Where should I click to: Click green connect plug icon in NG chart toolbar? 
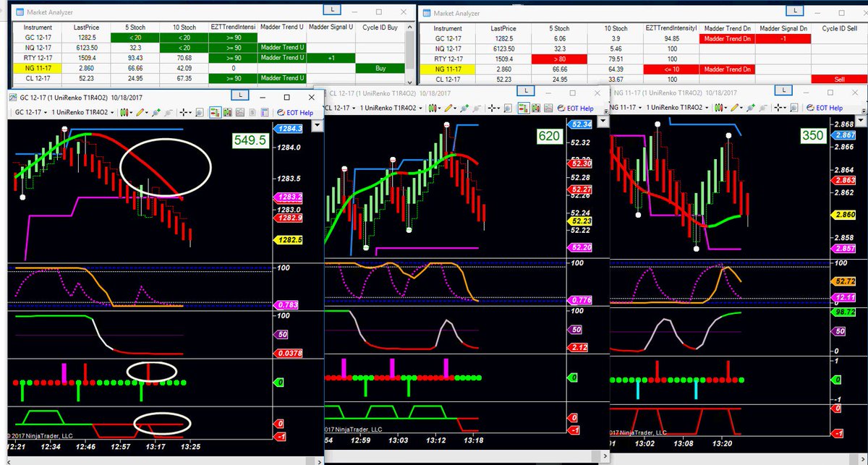click(750, 108)
